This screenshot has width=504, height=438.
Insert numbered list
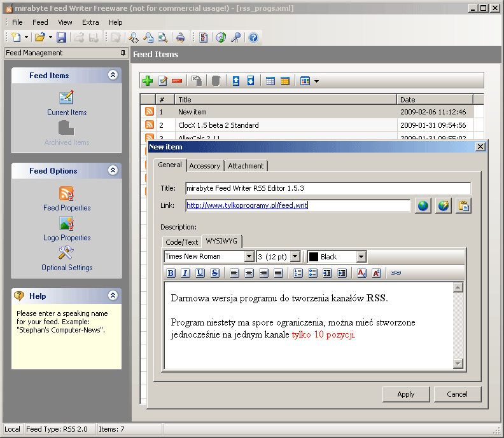(298, 273)
